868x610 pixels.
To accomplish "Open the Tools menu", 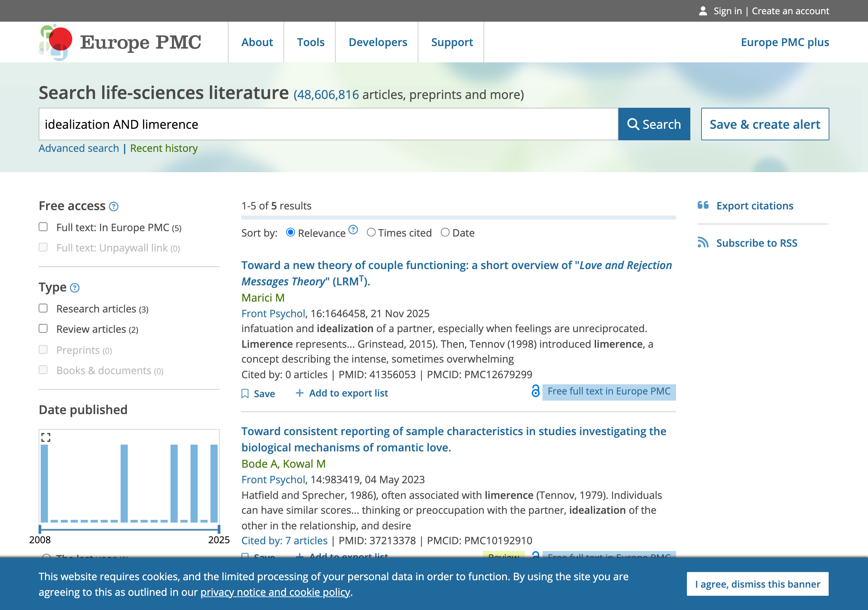I will [310, 42].
